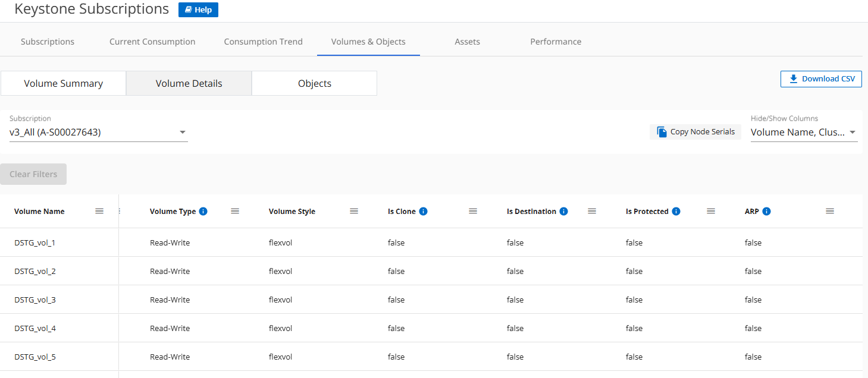Open the Volume Name column menu icon

pos(99,212)
